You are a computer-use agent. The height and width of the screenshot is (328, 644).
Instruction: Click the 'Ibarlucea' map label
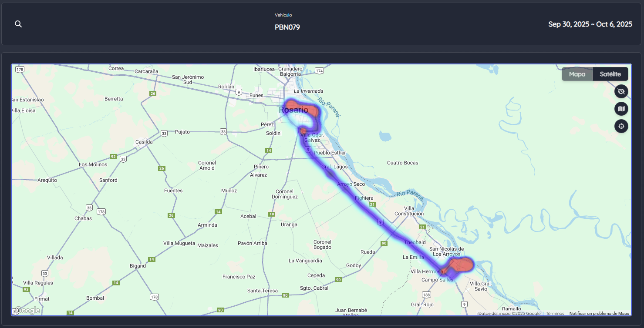[264, 69]
